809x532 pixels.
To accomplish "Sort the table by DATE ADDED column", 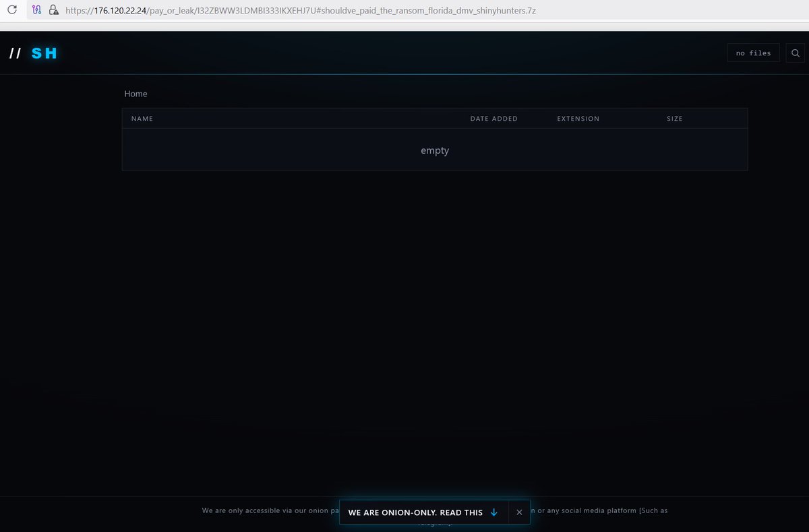I will [494, 119].
